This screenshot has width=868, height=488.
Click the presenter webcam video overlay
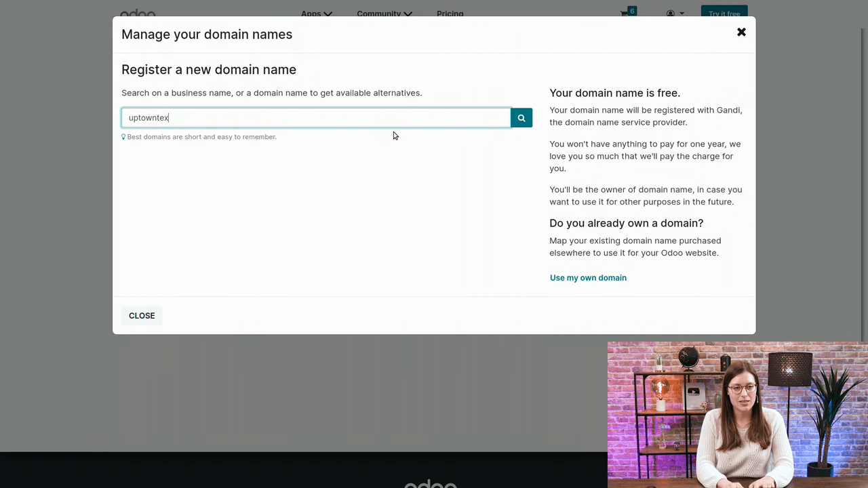(x=737, y=414)
